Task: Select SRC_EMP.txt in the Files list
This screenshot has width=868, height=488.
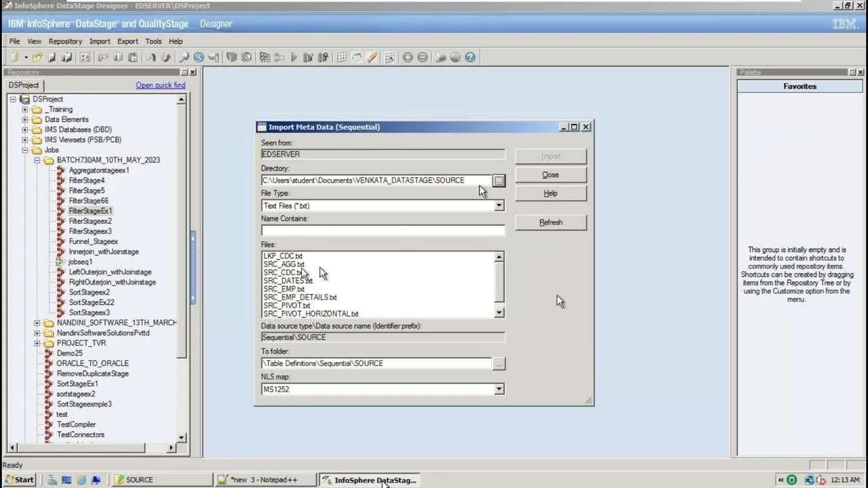Action: (283, 289)
